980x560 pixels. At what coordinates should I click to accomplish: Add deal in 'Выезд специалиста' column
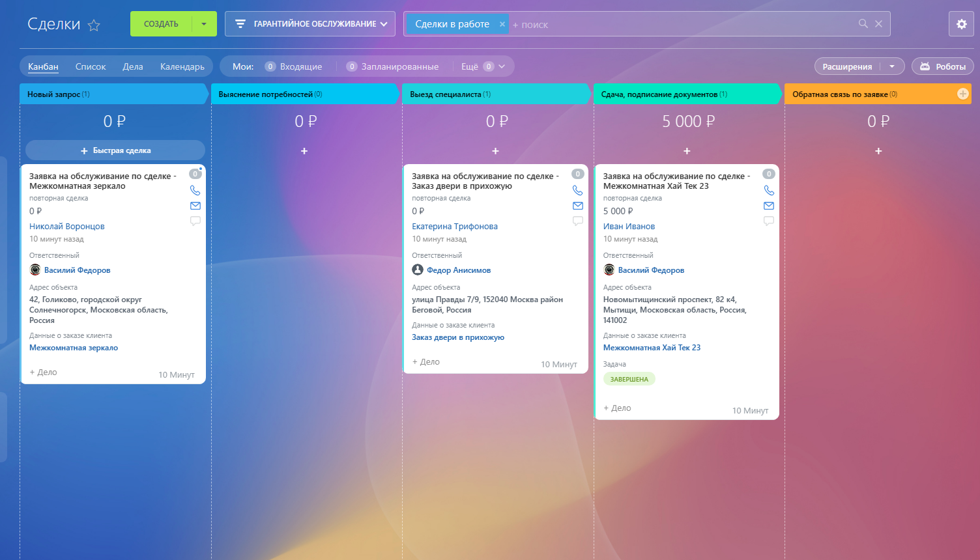coord(495,151)
